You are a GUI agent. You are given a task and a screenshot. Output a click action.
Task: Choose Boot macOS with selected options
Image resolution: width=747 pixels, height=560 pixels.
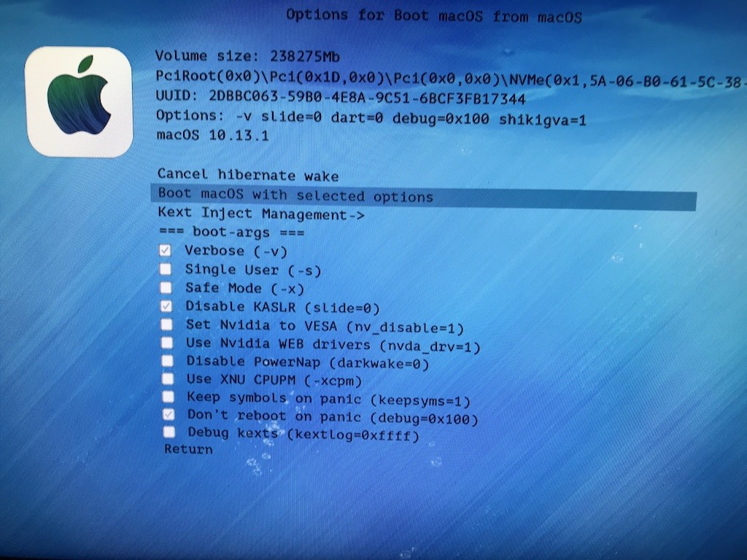424,197
